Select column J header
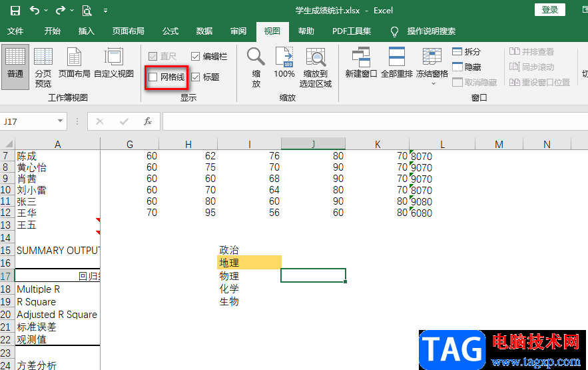Viewport: 588px width, 370px height. point(313,144)
